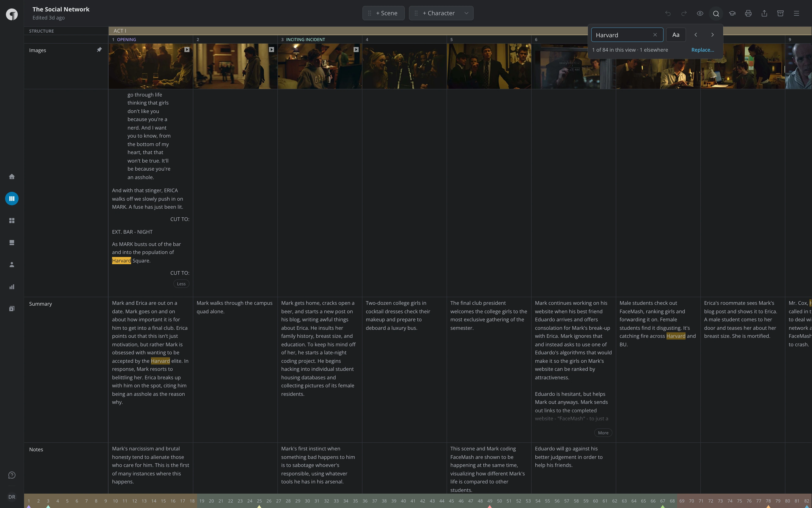Image resolution: width=812 pixels, height=508 pixels.
Task: Open the layered documents icon in sidebar
Action: point(12,309)
